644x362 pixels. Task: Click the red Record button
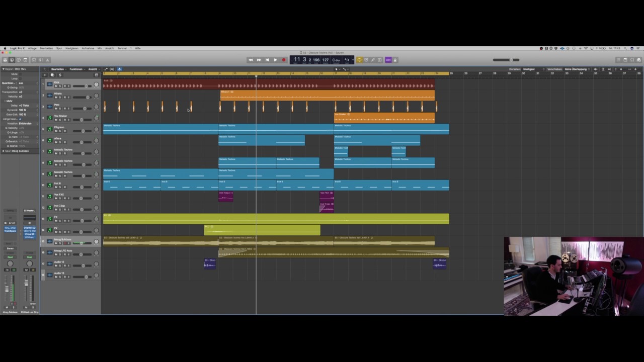tap(284, 60)
